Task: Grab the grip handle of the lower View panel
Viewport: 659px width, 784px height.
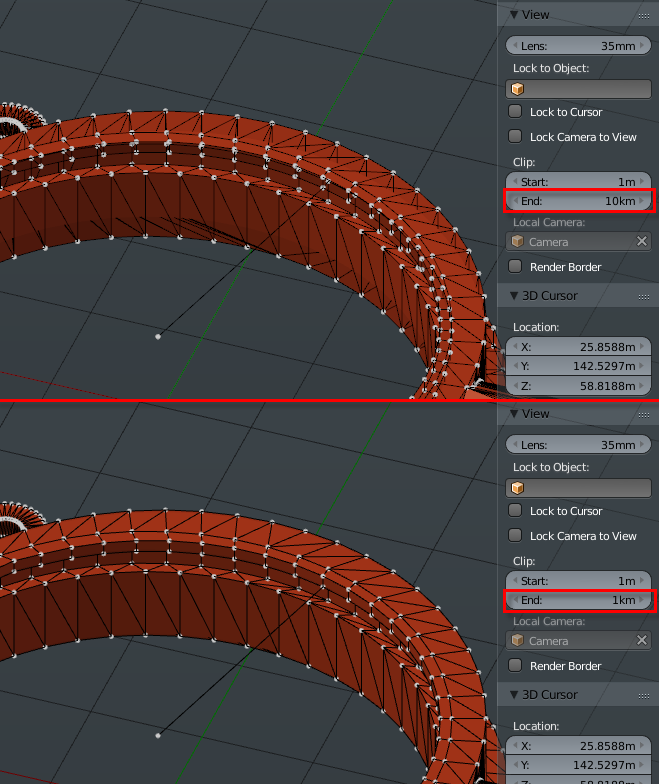Action: click(x=644, y=415)
